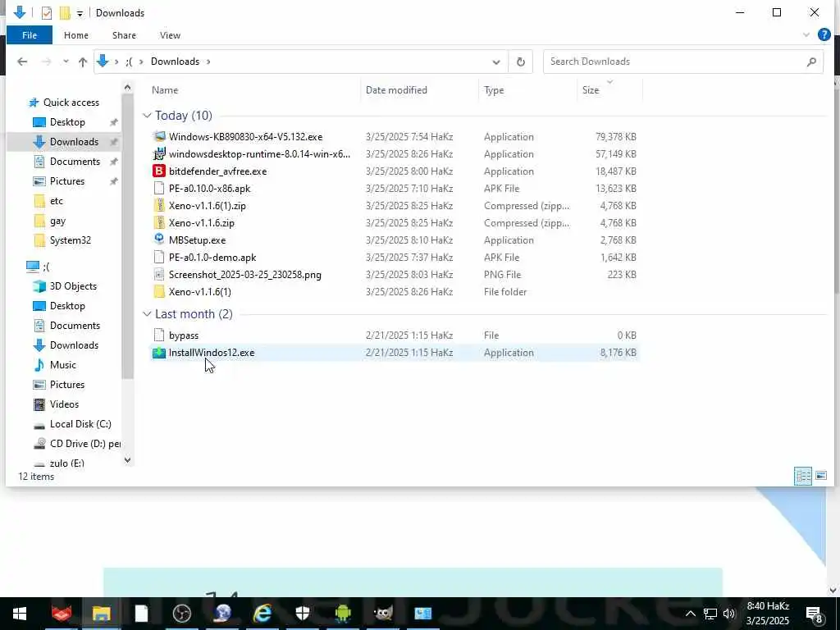Select the InstallWindos12.exe icon
This screenshot has height=630, width=840.
click(159, 353)
